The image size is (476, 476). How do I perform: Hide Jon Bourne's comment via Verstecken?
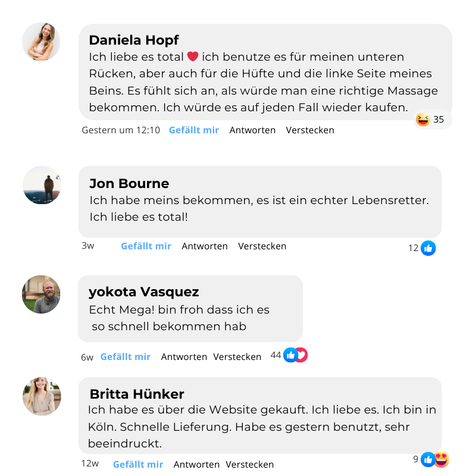(262, 246)
